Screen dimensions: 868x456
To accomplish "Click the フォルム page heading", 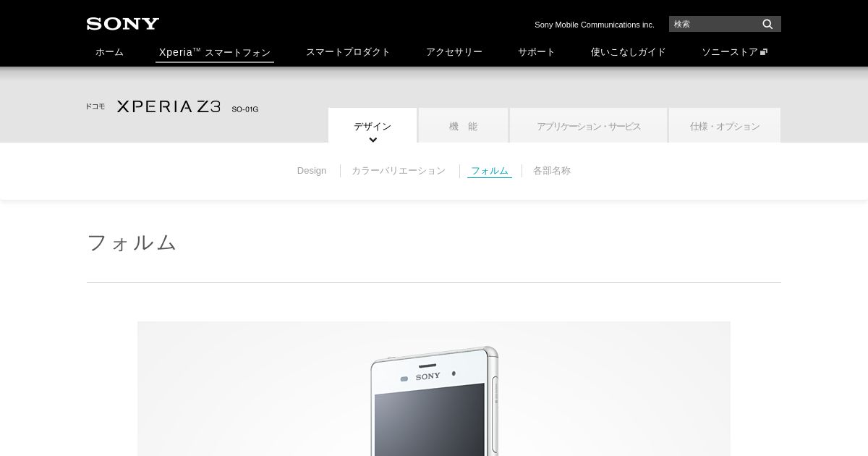I will click(x=132, y=242).
